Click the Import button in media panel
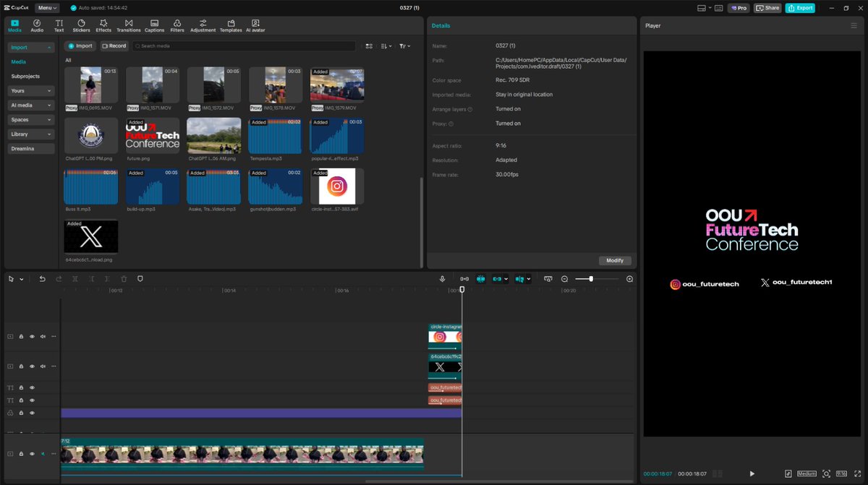The width and height of the screenshot is (868, 485). (x=80, y=46)
